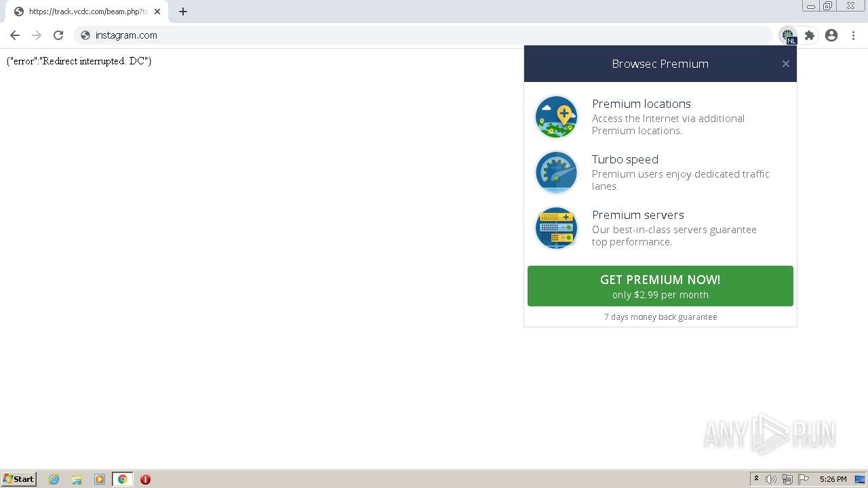The width and height of the screenshot is (868, 488).
Task: Click the Premium servers icon
Action: click(556, 228)
